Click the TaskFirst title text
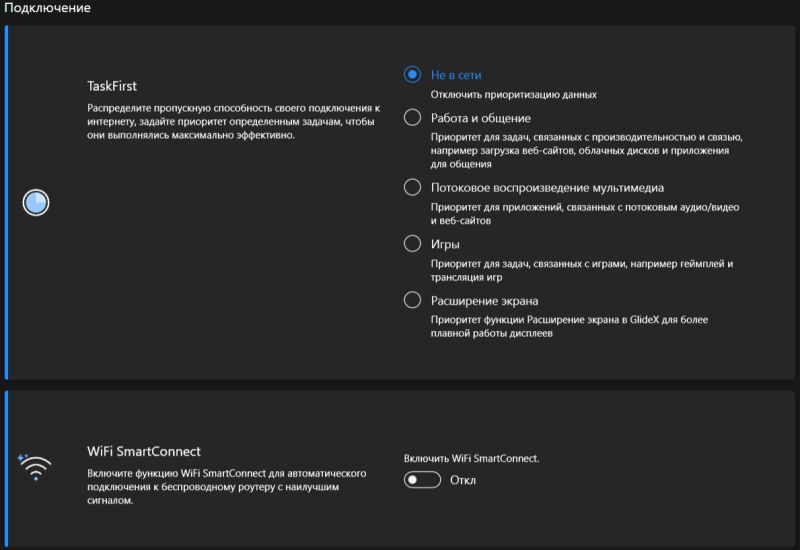The width and height of the screenshot is (800, 550). pyautogui.click(x=112, y=87)
